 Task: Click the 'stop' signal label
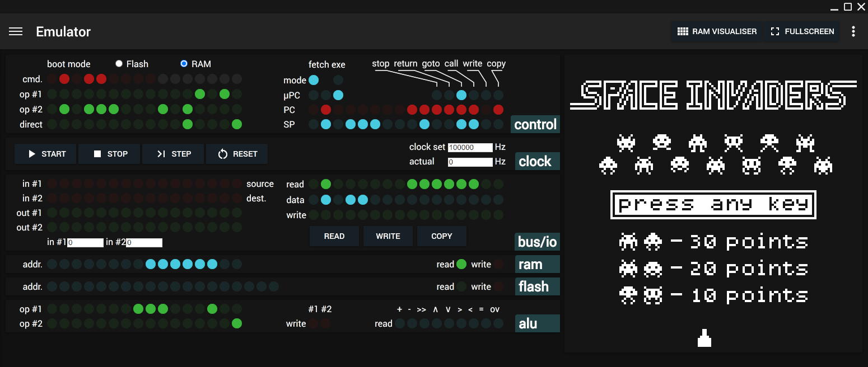[x=381, y=63]
